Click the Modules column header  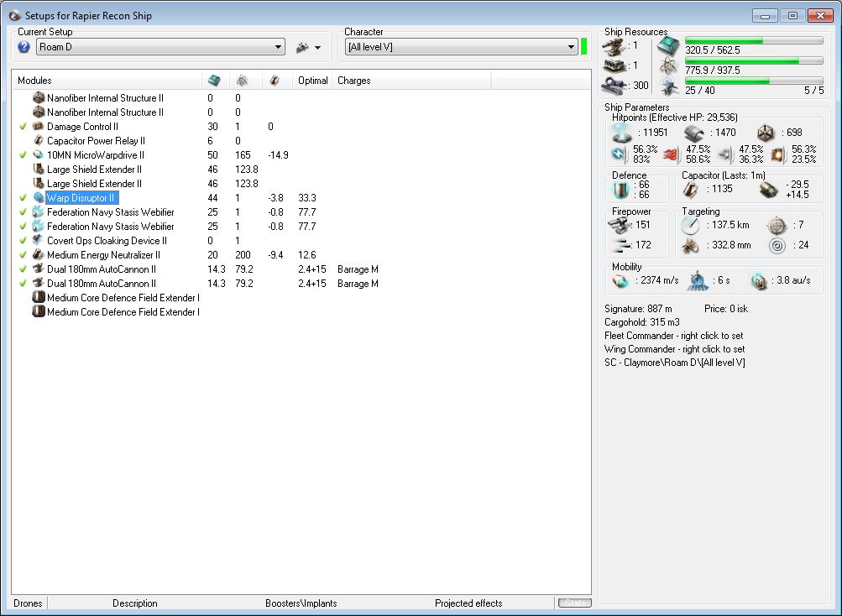(107, 81)
